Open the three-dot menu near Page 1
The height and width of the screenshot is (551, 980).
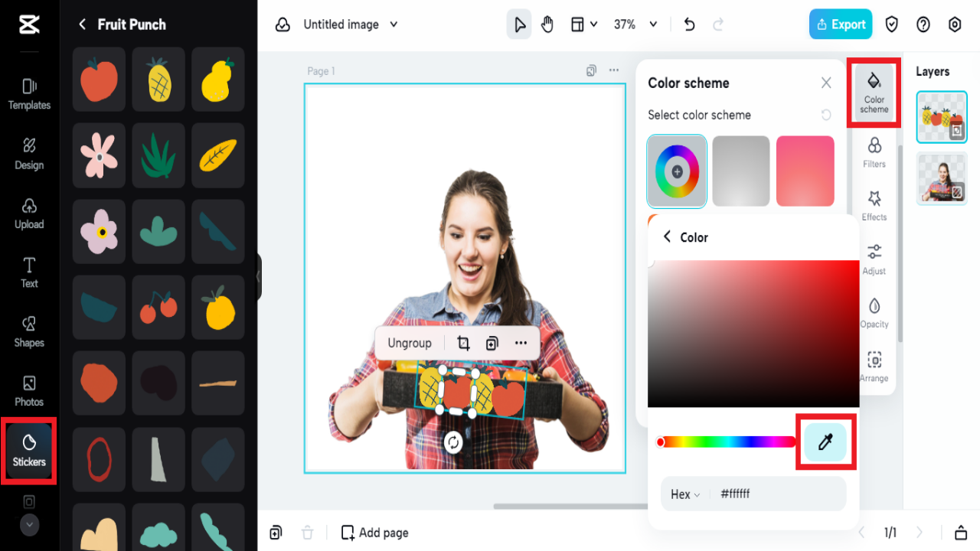tap(613, 70)
